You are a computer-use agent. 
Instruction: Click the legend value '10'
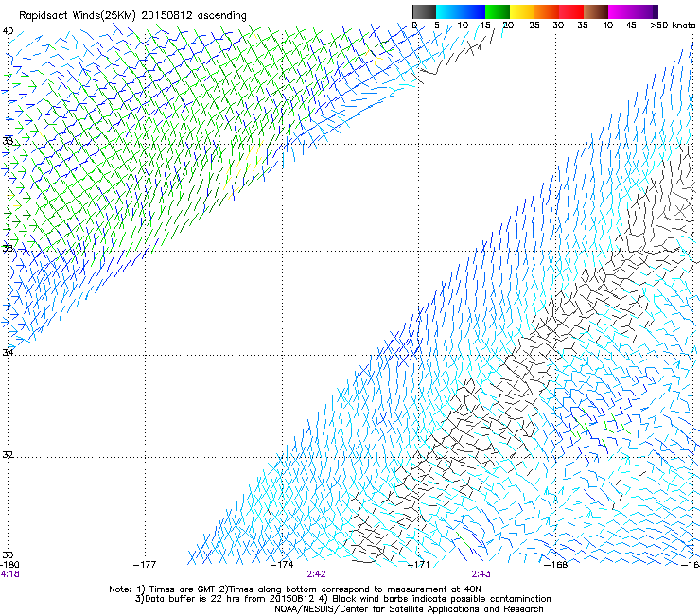coord(463,26)
